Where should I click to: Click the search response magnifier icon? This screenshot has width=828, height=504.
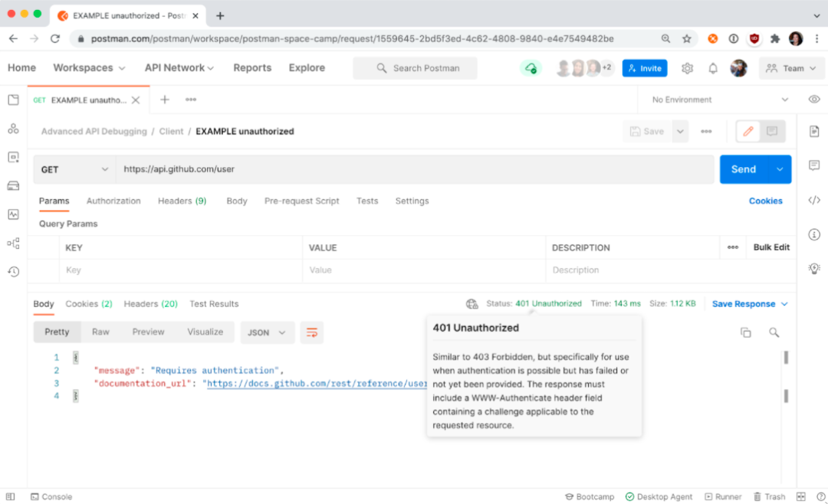(774, 332)
